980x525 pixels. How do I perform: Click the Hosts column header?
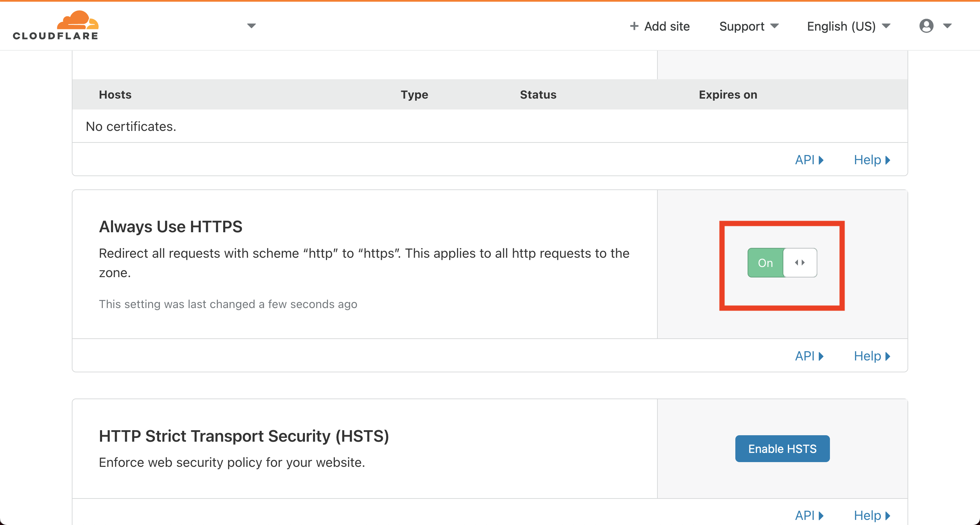coord(115,95)
